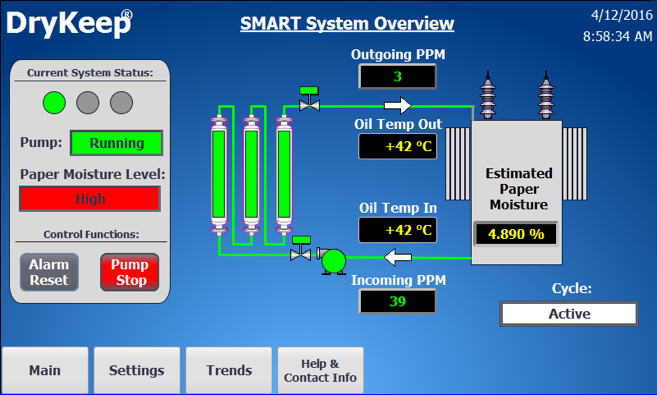Screen dimensions: 657x395
Task: Select the upper outlet valve icon
Action: point(309,99)
